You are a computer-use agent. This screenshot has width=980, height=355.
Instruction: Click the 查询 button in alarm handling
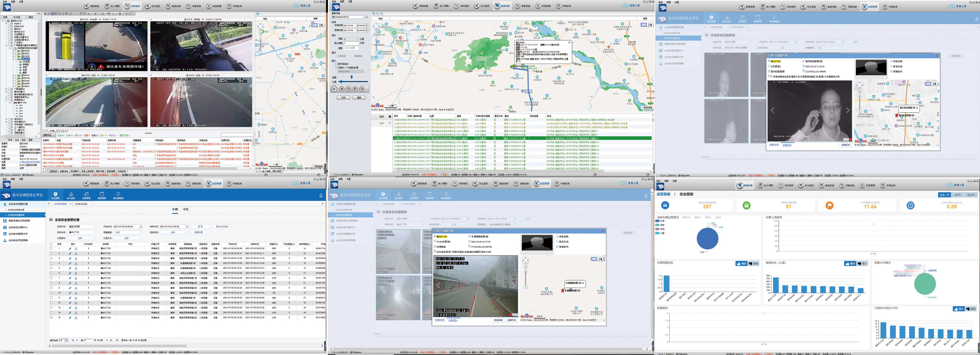(x=200, y=227)
